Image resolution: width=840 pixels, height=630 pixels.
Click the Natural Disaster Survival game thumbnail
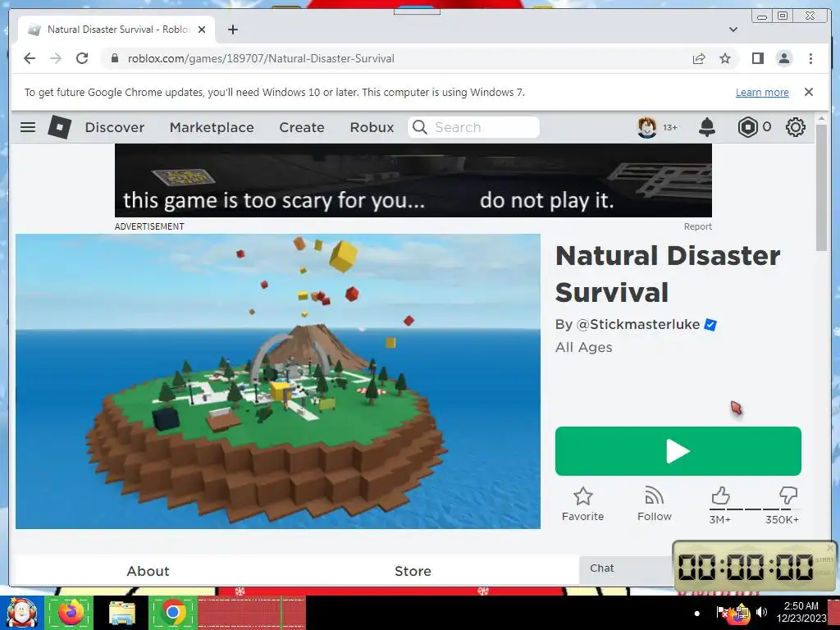pyautogui.click(x=278, y=381)
